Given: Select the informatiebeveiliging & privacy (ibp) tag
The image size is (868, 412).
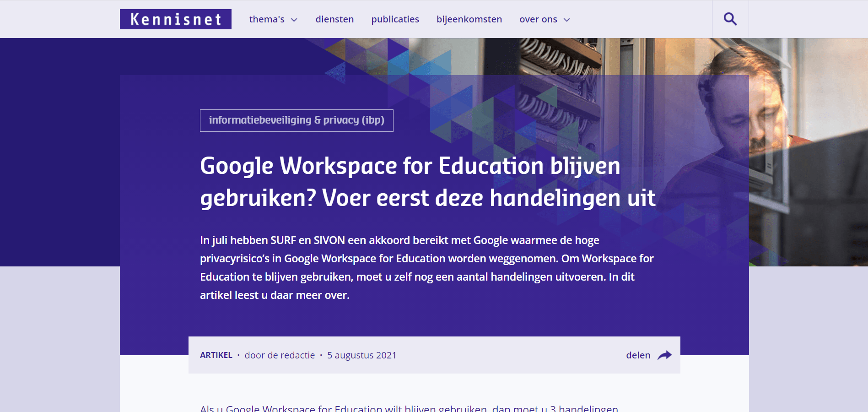Looking at the screenshot, I should click(x=297, y=120).
